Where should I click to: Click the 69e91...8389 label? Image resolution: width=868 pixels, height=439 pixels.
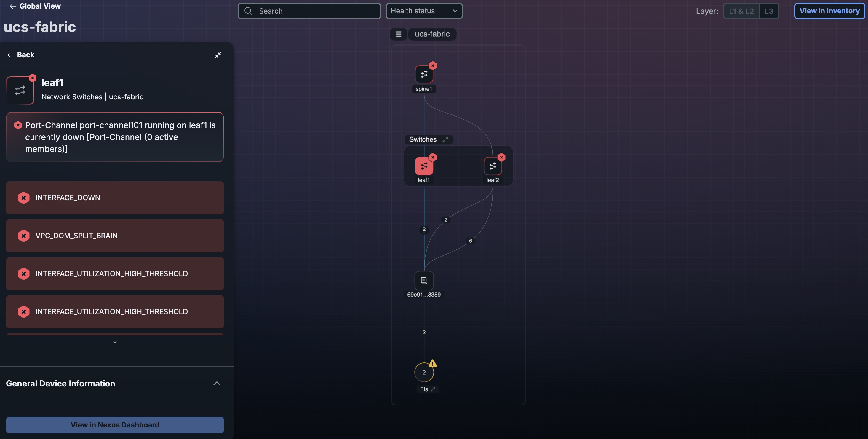424,295
